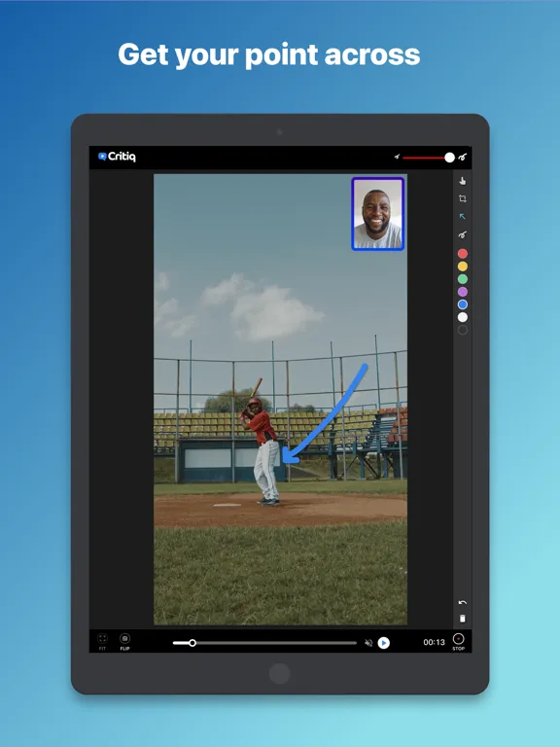Pick the red color swatch
Image resolution: width=560 pixels, height=747 pixels.
tap(463, 254)
